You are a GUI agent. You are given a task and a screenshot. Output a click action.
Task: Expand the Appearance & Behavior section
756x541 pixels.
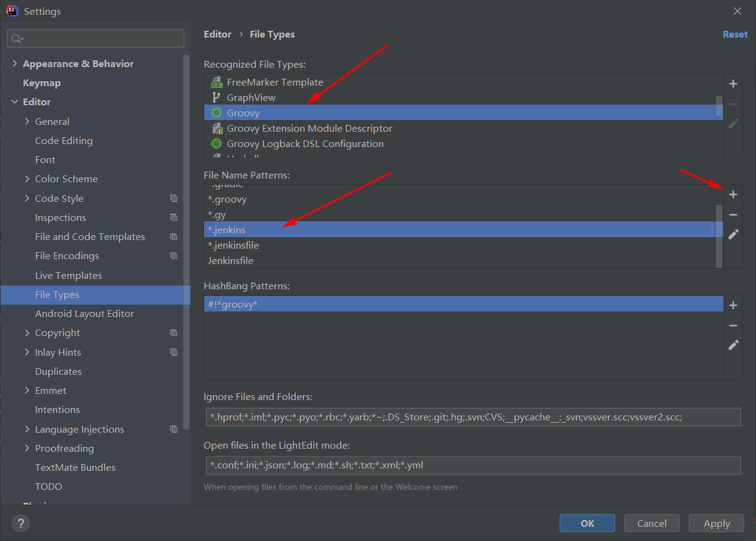pos(15,64)
